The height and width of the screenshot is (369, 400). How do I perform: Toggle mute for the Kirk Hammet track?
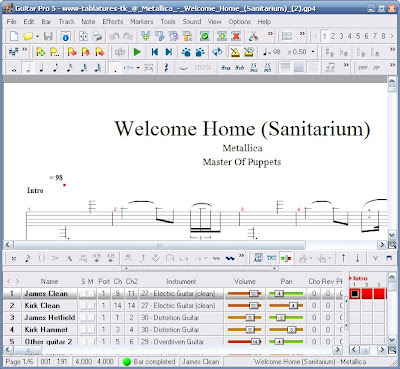91,330
